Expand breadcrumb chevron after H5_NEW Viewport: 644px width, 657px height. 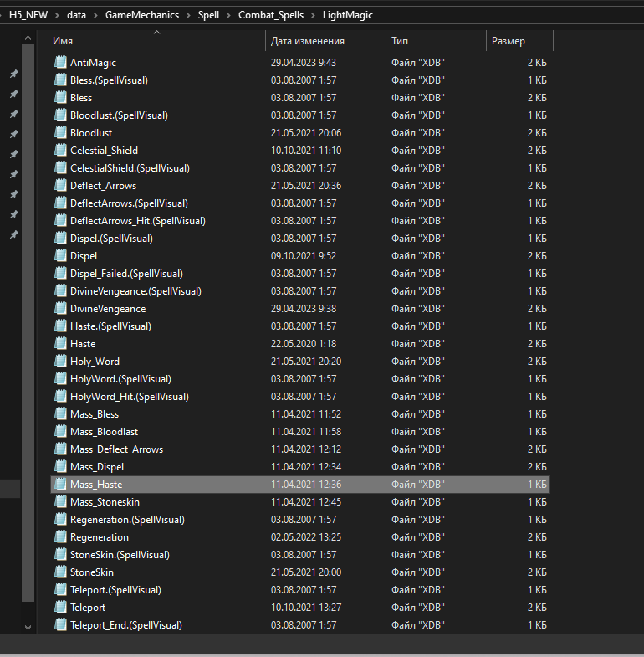[x=57, y=16]
